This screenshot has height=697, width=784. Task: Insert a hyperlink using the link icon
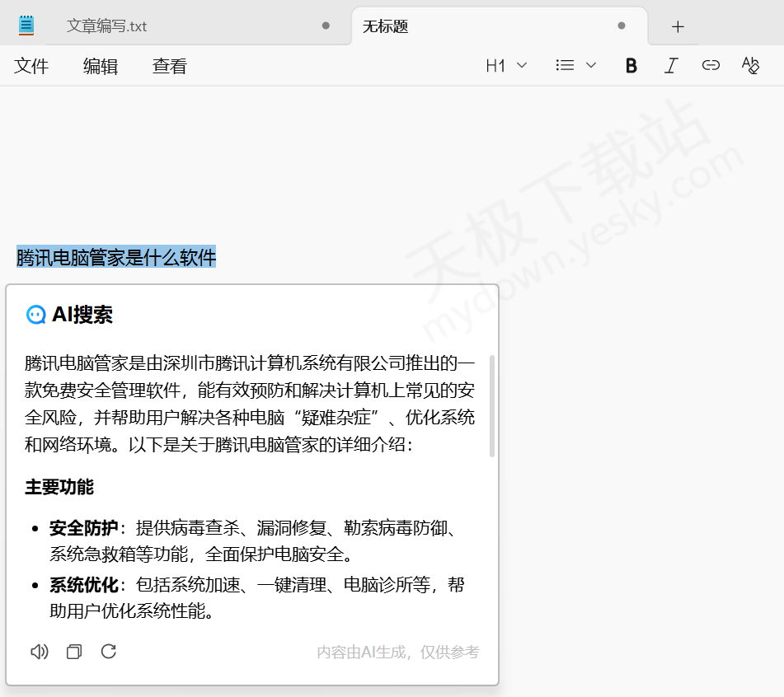coord(711,66)
